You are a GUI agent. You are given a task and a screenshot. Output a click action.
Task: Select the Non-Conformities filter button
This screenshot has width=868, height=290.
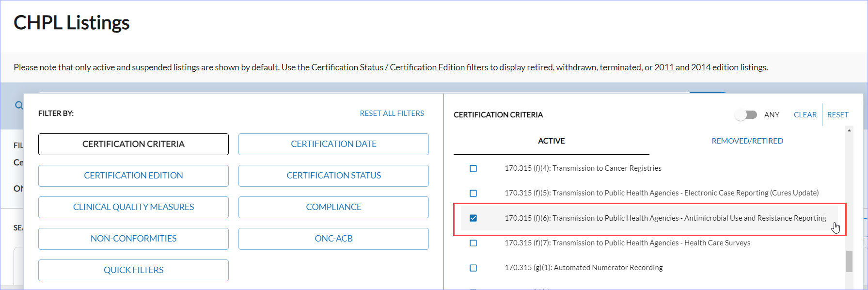133,239
